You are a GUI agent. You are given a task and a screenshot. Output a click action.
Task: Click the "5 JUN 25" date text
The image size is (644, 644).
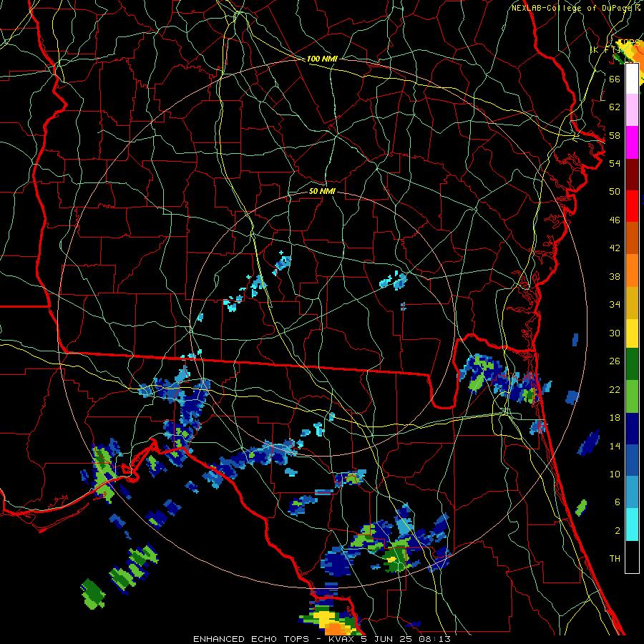[387, 639]
